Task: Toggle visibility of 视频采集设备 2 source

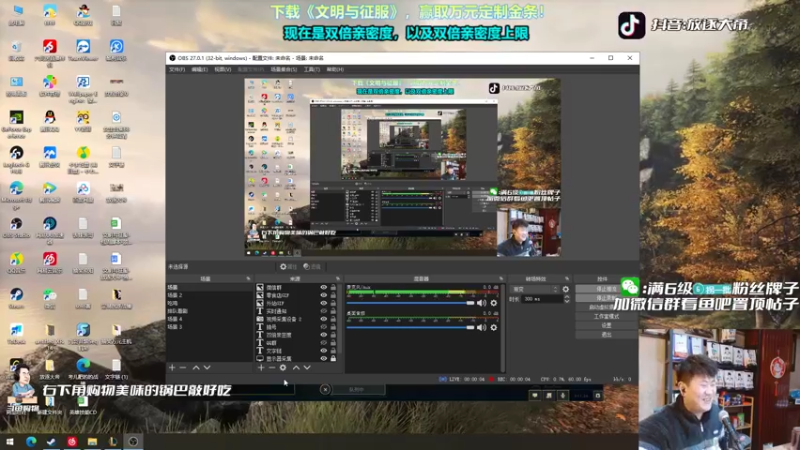Action: [323, 319]
